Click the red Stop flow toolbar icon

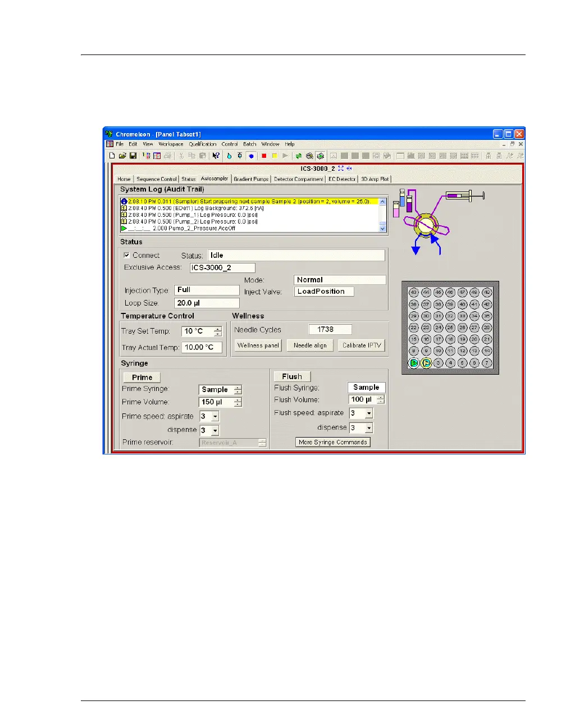tap(264, 156)
